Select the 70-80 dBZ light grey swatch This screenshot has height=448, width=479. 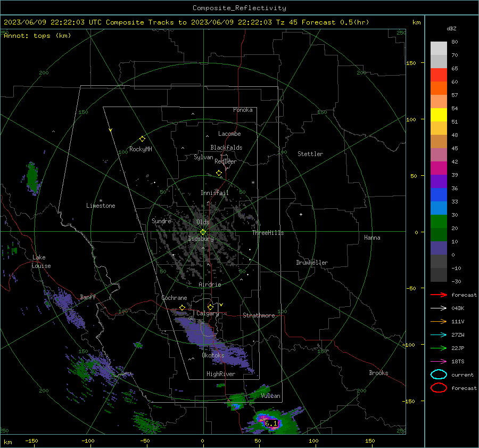point(439,48)
